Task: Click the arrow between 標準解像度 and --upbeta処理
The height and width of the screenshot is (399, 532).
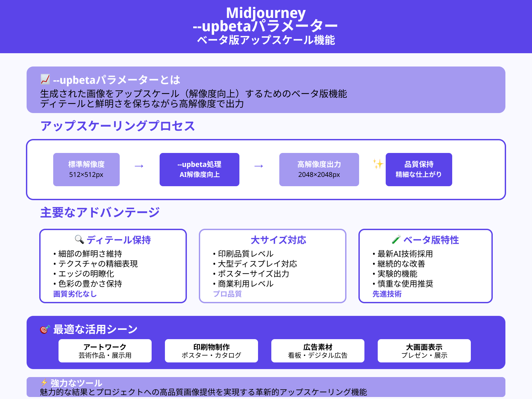Action: coord(139,166)
